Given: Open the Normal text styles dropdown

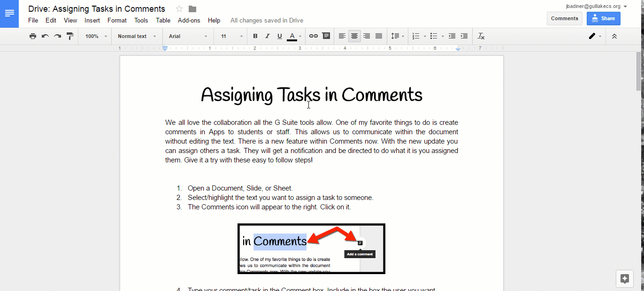Looking at the screenshot, I should tap(137, 36).
